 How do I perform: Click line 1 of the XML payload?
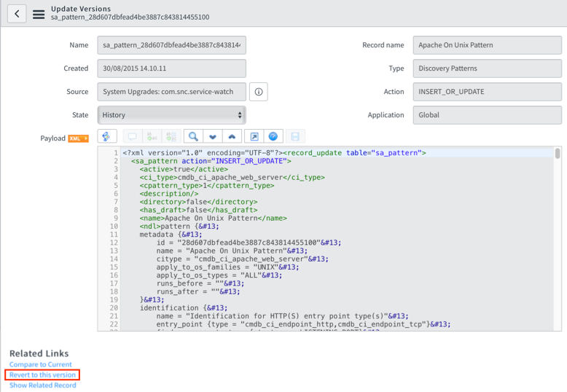point(274,153)
